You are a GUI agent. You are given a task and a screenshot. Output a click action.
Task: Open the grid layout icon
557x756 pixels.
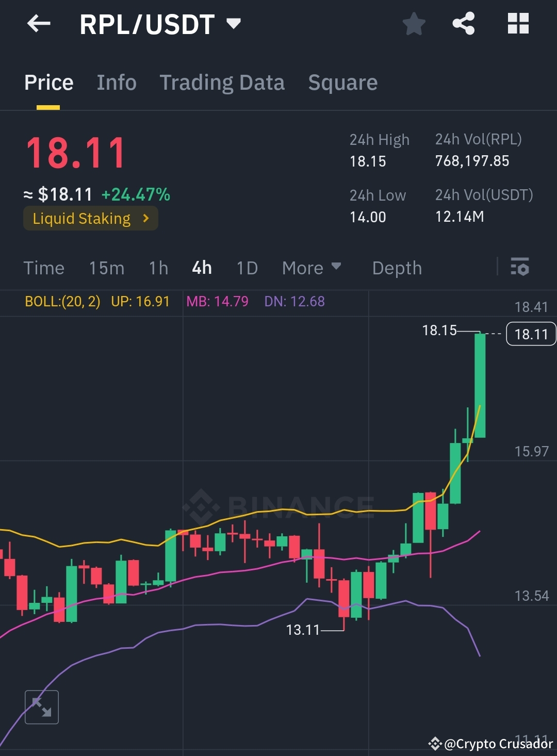click(x=517, y=23)
